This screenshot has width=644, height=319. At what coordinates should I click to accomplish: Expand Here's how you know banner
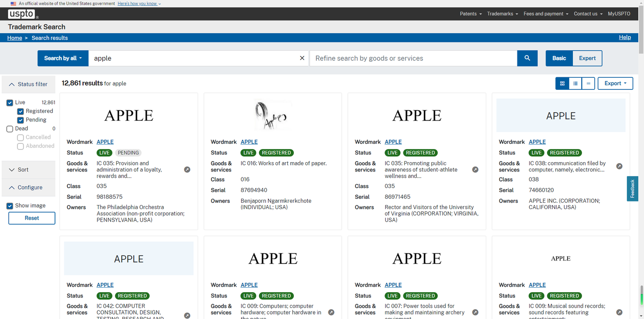click(x=139, y=4)
